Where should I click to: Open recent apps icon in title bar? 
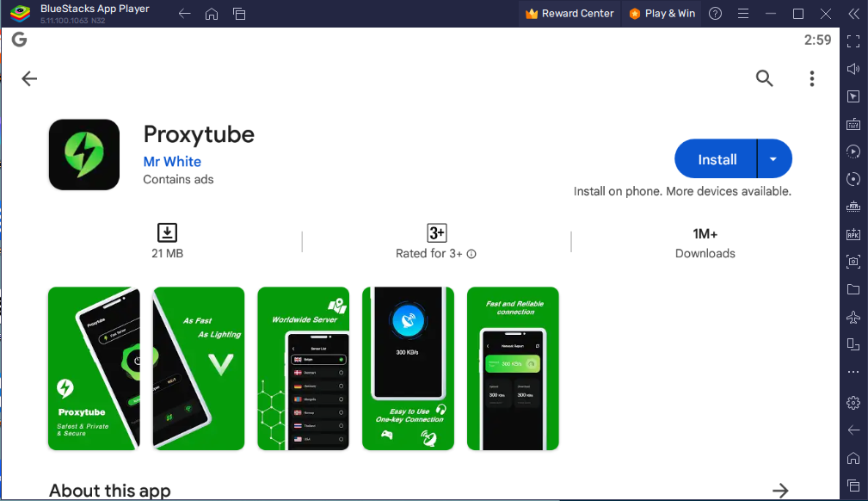tap(239, 14)
